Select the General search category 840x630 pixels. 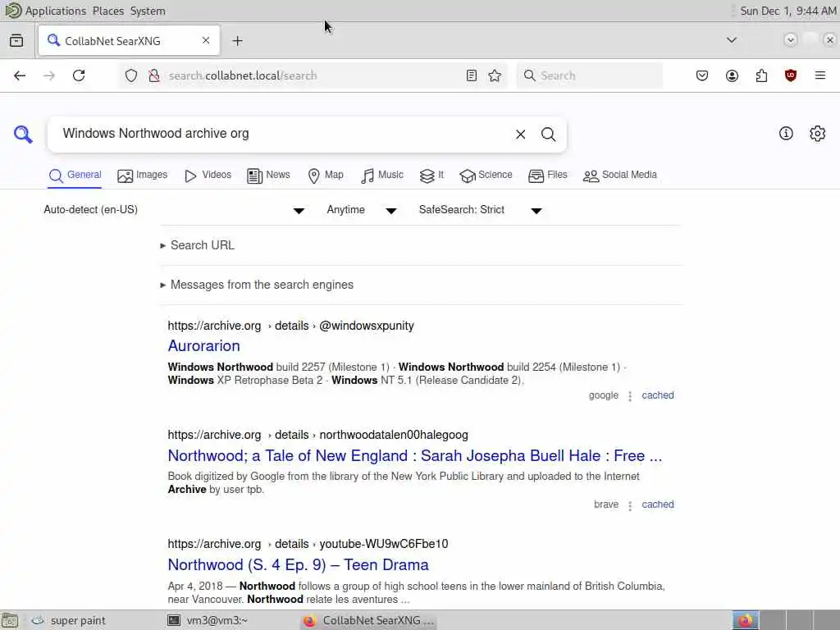pos(75,176)
